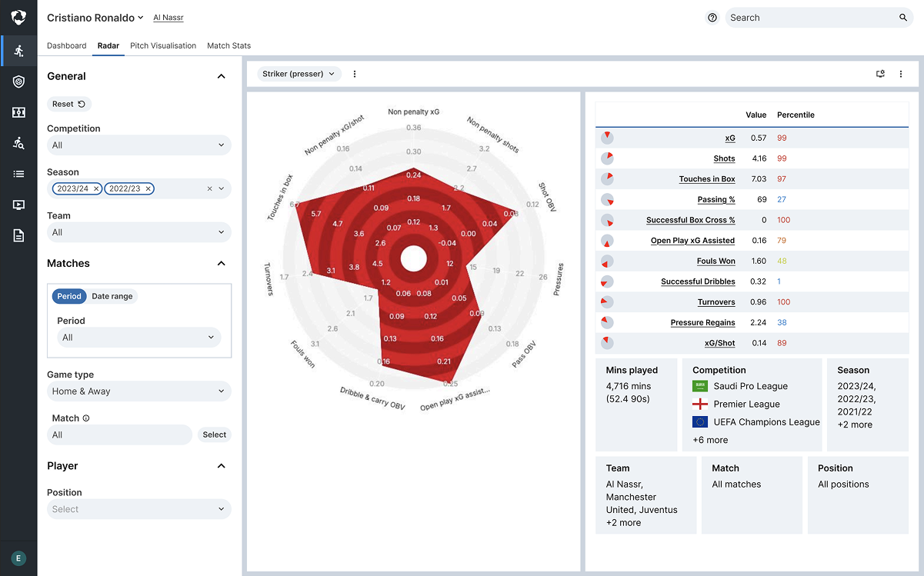Click the pie icon in the Passing % row
This screenshot has width=924, height=576.
tap(607, 199)
